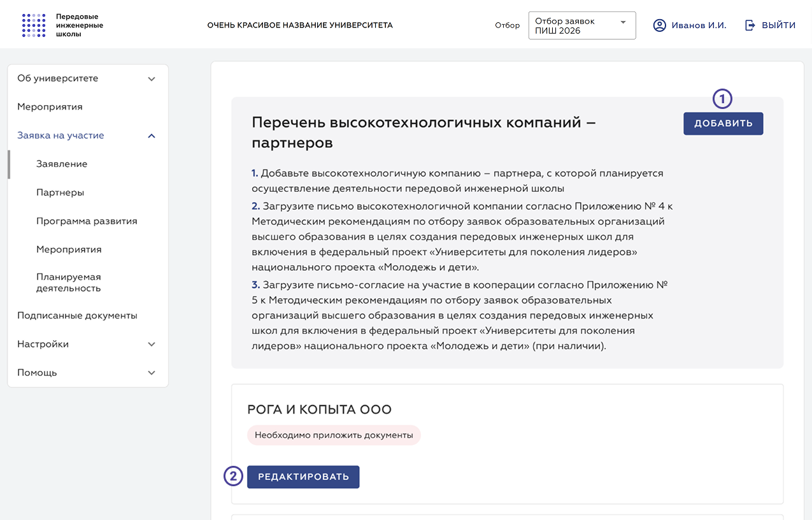Open Программа развития submenu item

[x=87, y=221]
